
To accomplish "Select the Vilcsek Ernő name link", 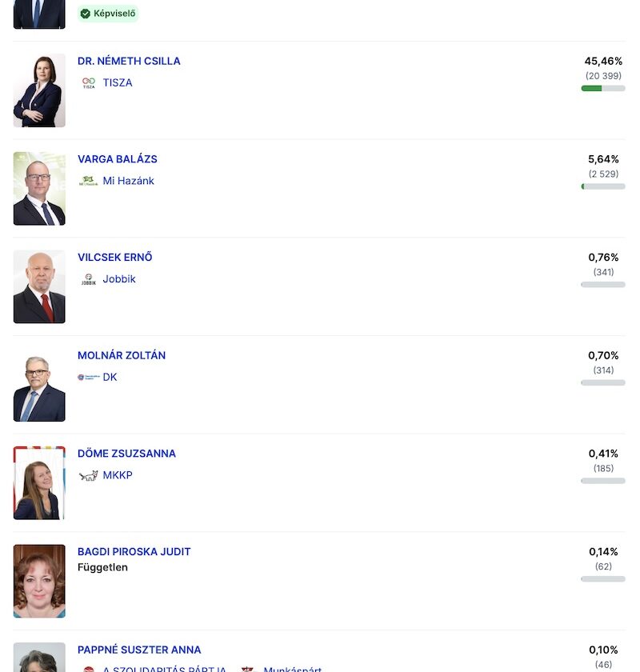I will pos(114,258).
